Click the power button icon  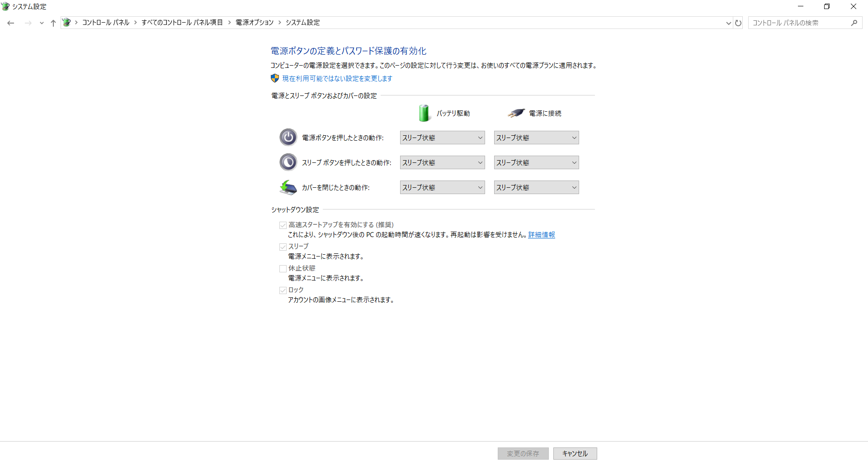click(x=288, y=137)
